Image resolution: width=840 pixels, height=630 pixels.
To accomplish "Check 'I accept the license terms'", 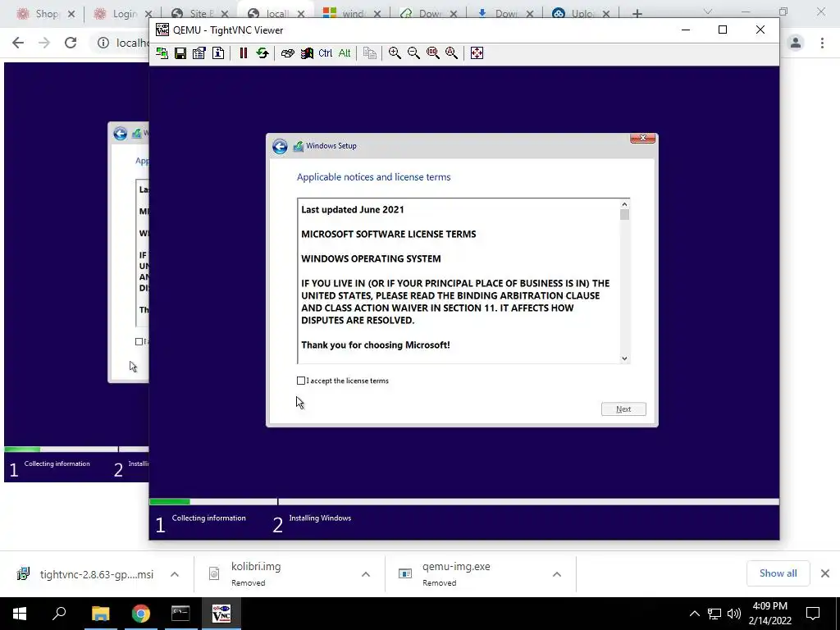I will pyautogui.click(x=301, y=381).
